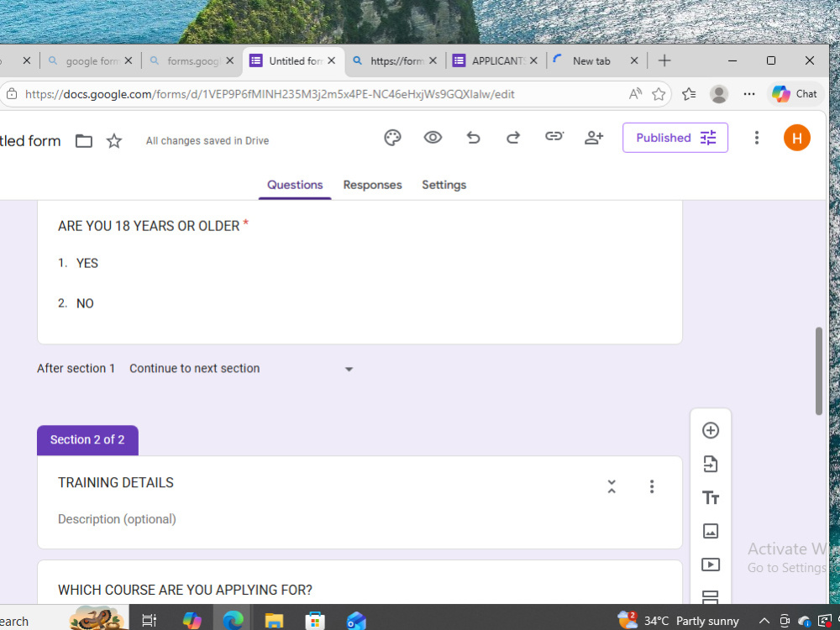Open Microsoft Edge from the taskbar
Image resolution: width=840 pixels, height=630 pixels.
pyautogui.click(x=233, y=621)
